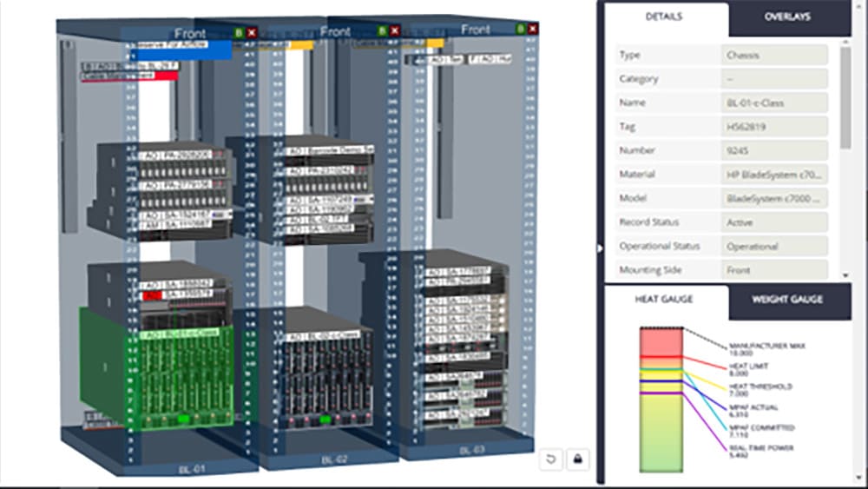Collapse side panel using left-edge arrow
Image resolution: width=868 pixels, height=489 pixels.
[598, 248]
